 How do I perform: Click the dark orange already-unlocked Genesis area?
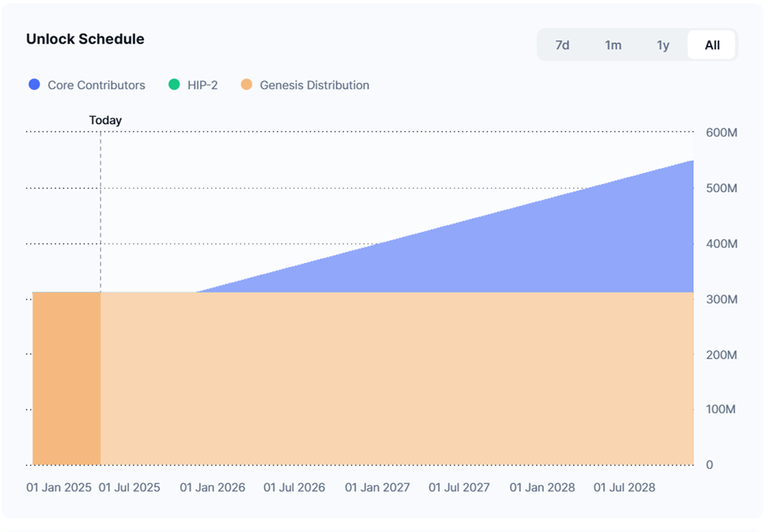pos(66,378)
